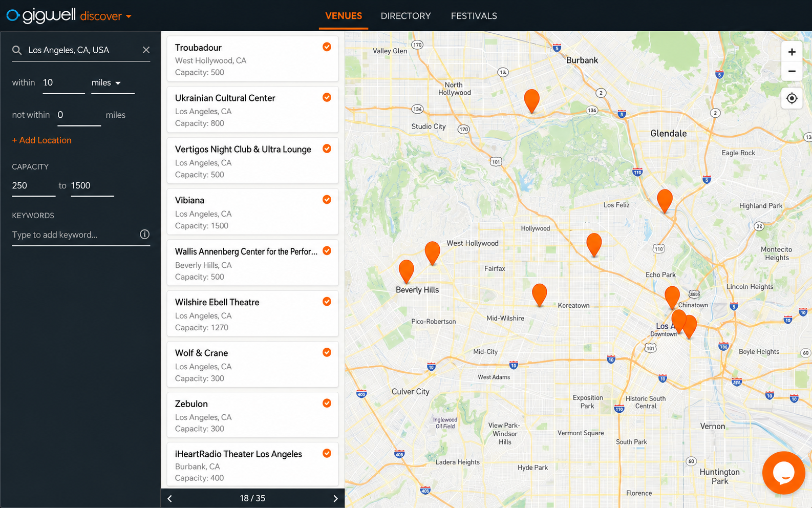
Task: Click the Culver City map label
Action: coord(411,392)
